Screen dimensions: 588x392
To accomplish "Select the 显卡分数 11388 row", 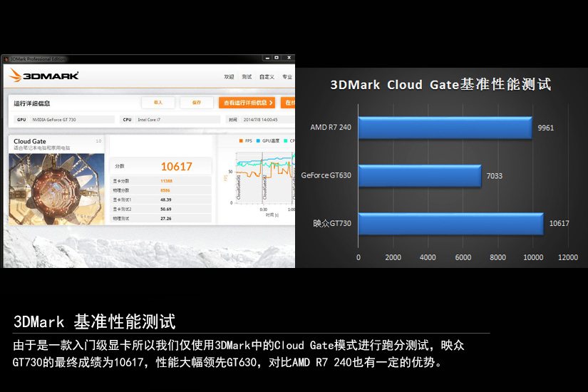I will click(x=160, y=181).
